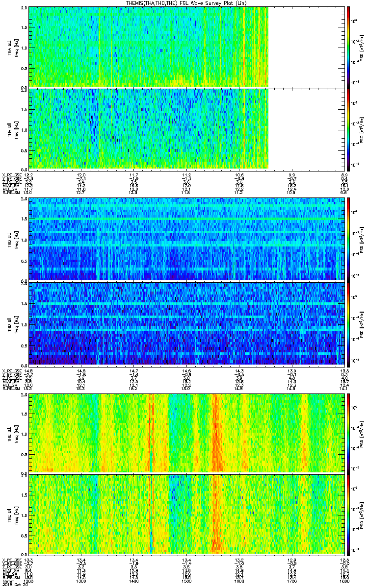Click R_RE_SM row label under THA panels
Viewport: 368px width, 588px height.
pyautogui.click(x=11, y=193)
